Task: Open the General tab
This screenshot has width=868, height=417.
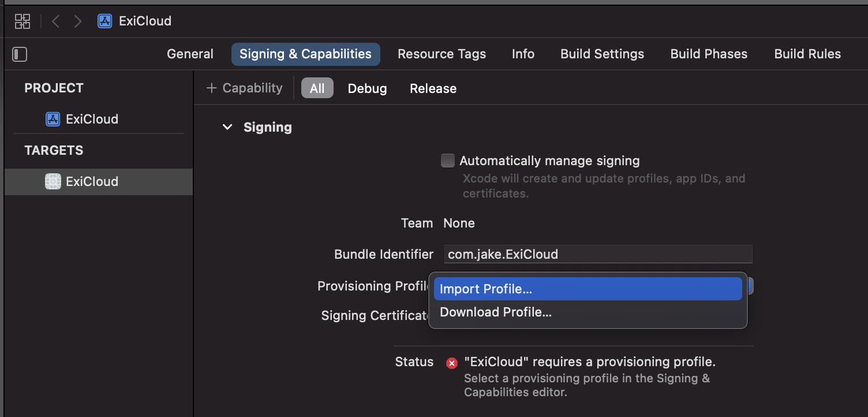Action: (x=190, y=54)
